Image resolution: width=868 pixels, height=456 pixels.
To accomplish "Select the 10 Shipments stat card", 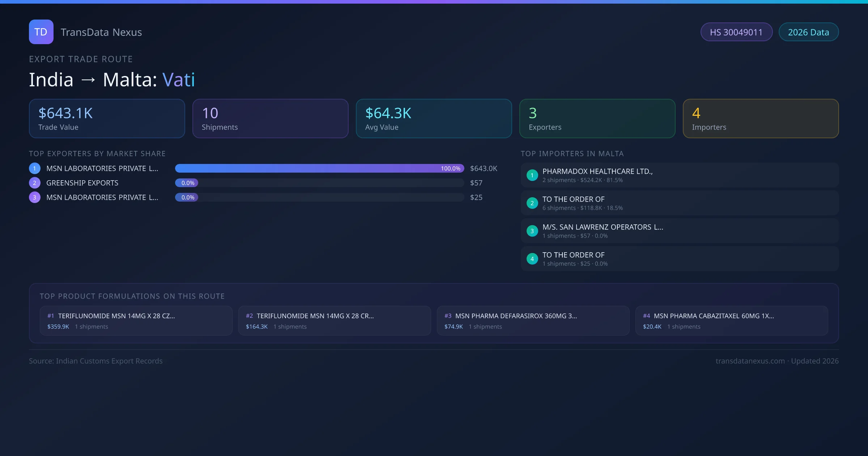I will [270, 118].
